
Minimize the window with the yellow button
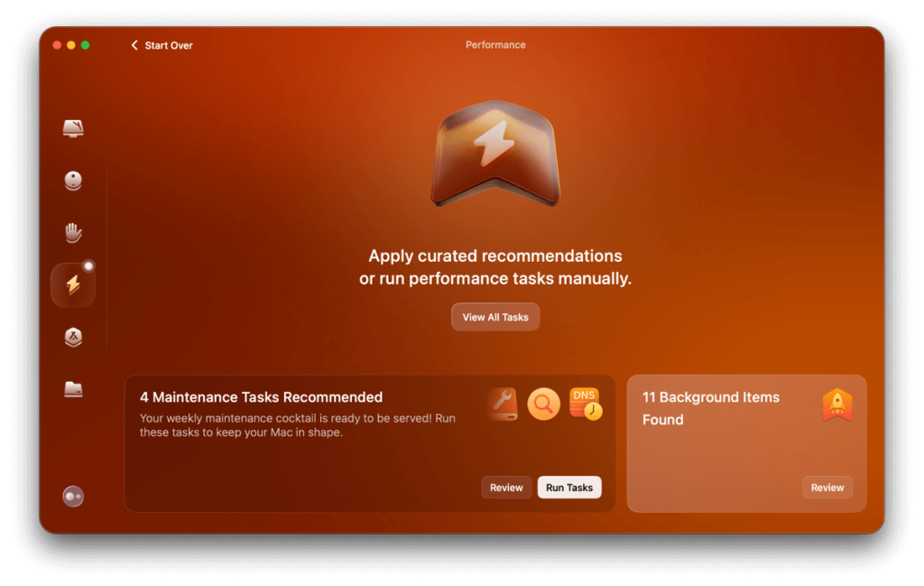pos(71,45)
